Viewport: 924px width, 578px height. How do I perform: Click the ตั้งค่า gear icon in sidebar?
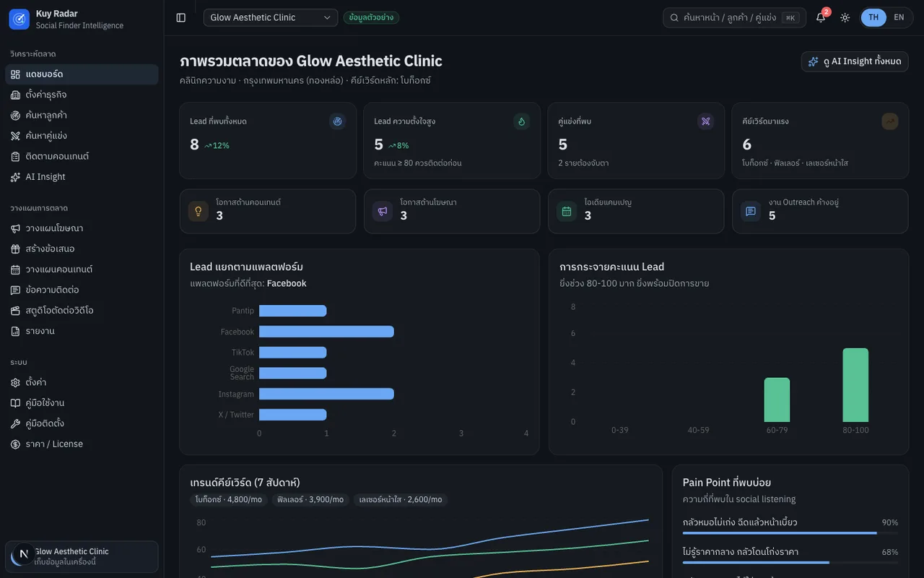coord(16,382)
